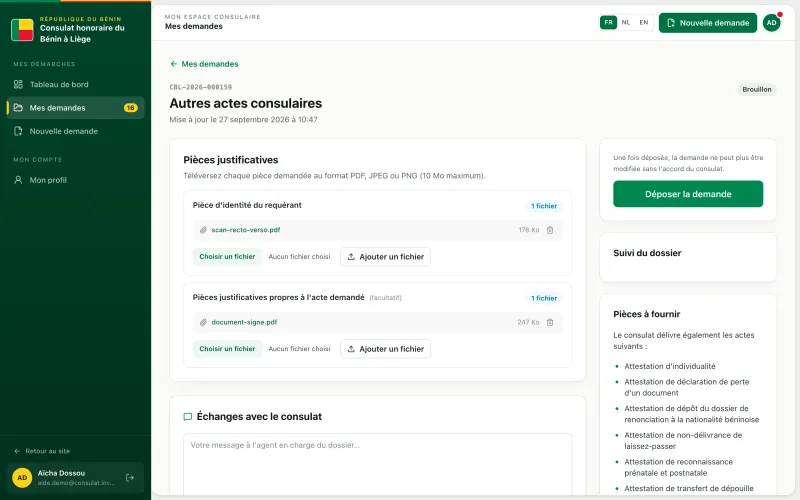Click Attestation de déclaration de perte item
The height and width of the screenshot is (500, 800).
click(x=686, y=387)
